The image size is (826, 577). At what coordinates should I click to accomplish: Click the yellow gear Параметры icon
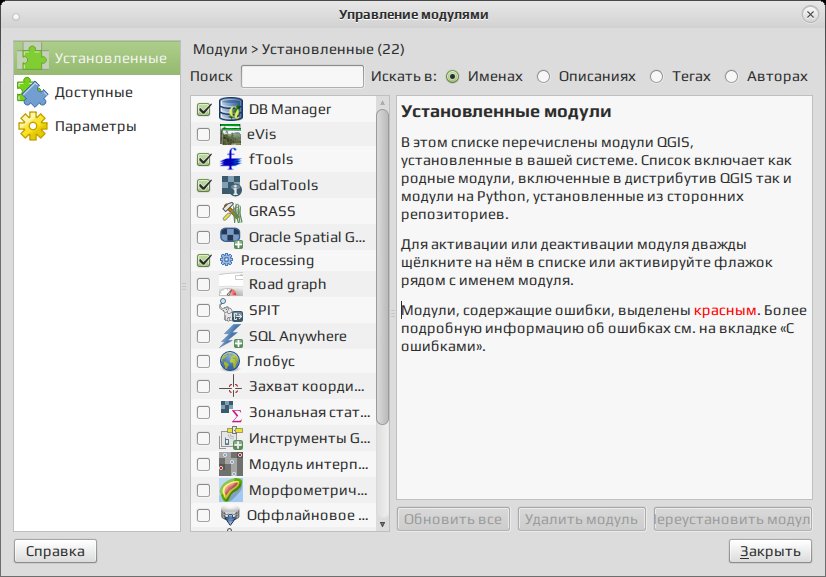[x=33, y=126]
